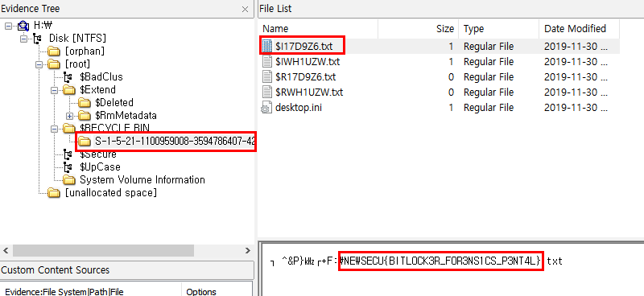Select [unallocated space] tree entry
Viewport: 644px width, 296px height.
(x=111, y=192)
